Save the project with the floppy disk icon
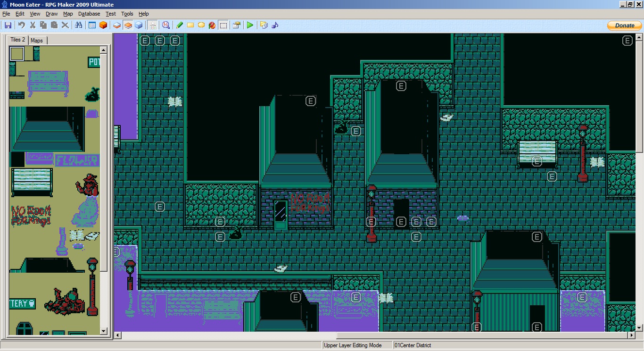644x351 pixels. coord(8,25)
